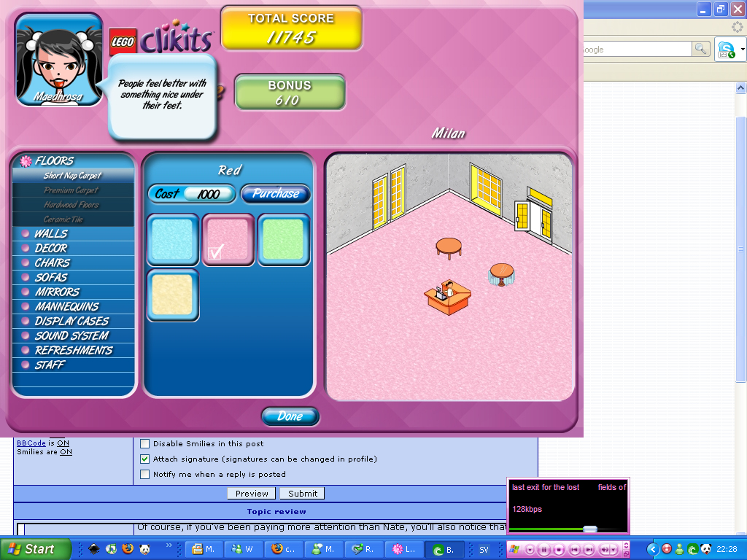
Task: Click the panda icon in Quick Launch
Action: coord(145,549)
